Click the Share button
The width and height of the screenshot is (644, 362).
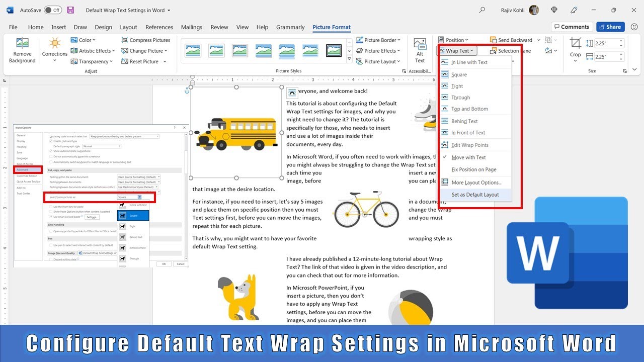[610, 27]
